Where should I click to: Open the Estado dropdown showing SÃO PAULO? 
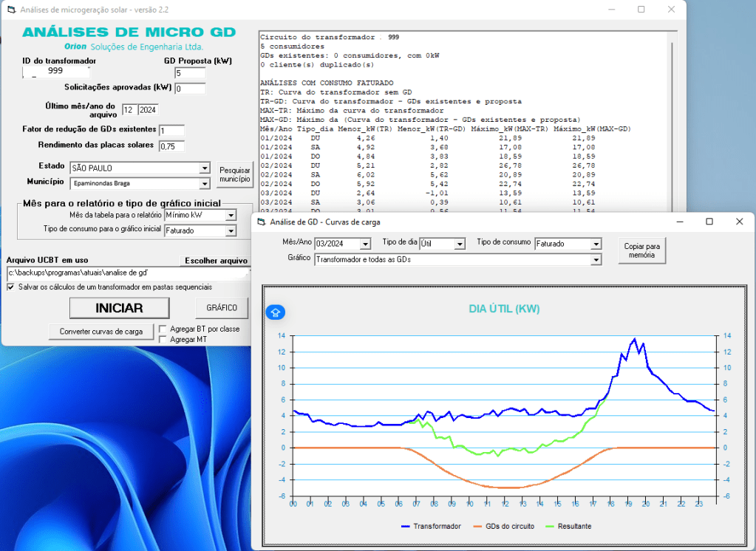pyautogui.click(x=205, y=168)
